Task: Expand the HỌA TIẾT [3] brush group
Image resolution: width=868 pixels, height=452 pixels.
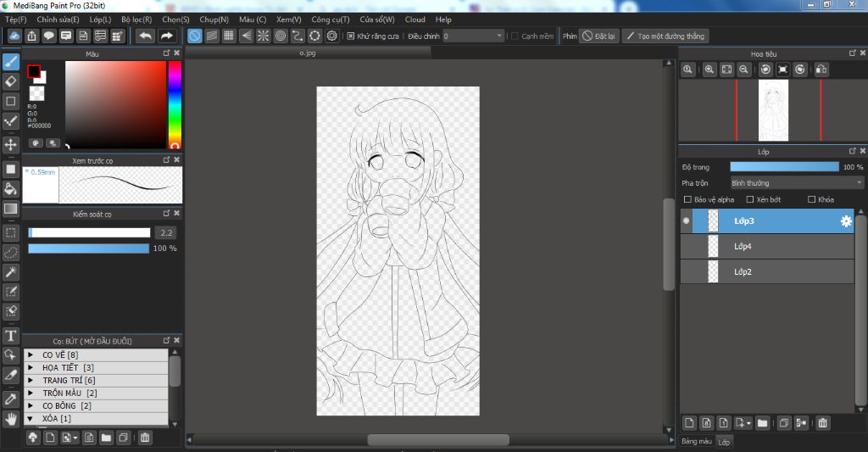Action: (x=31, y=368)
